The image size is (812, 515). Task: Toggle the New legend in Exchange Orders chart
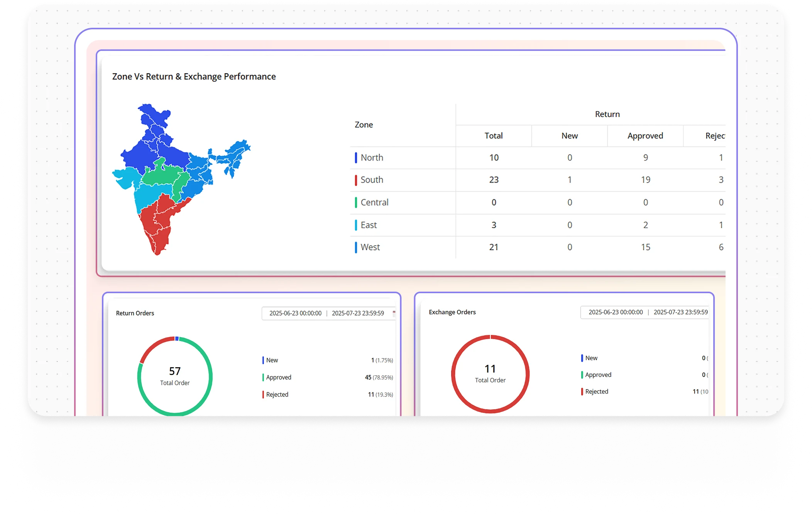coord(582,358)
